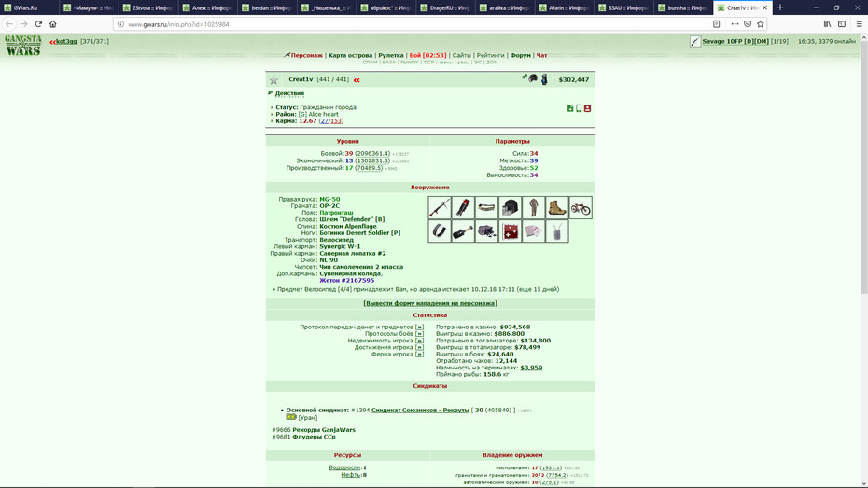Open Форум menu item
The image size is (868, 488).
tap(521, 55)
